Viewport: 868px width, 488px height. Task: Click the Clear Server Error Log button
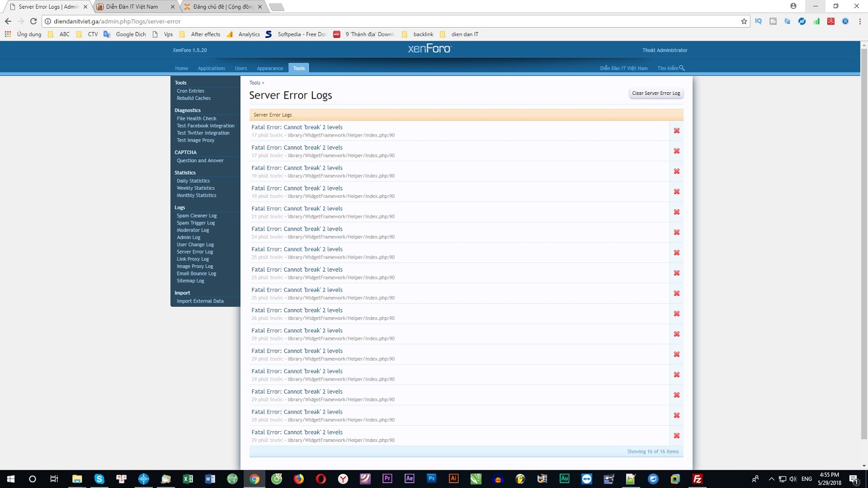(x=655, y=93)
